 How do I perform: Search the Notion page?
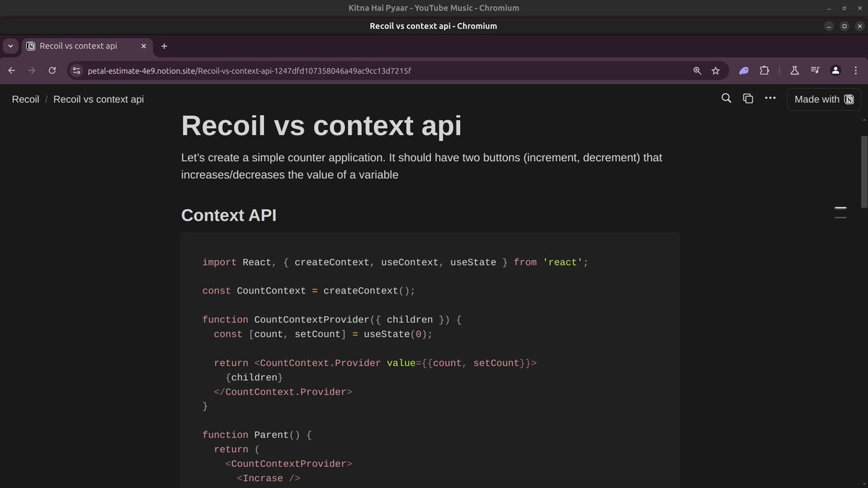click(x=726, y=98)
